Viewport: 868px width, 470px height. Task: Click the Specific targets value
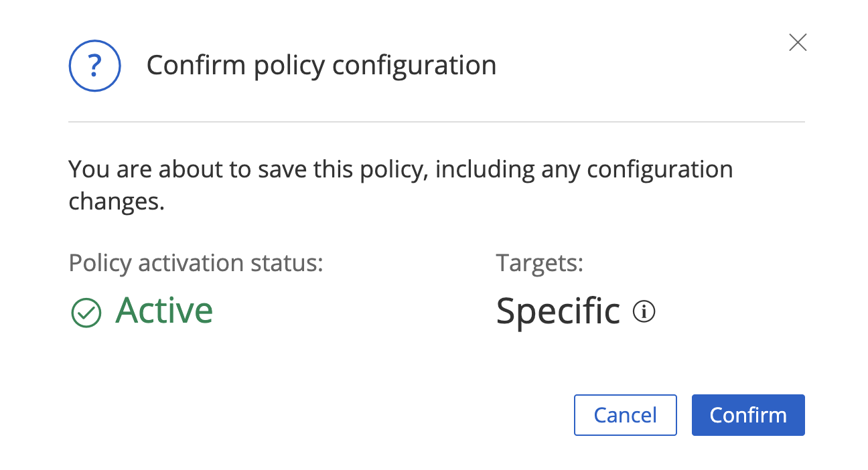(558, 311)
